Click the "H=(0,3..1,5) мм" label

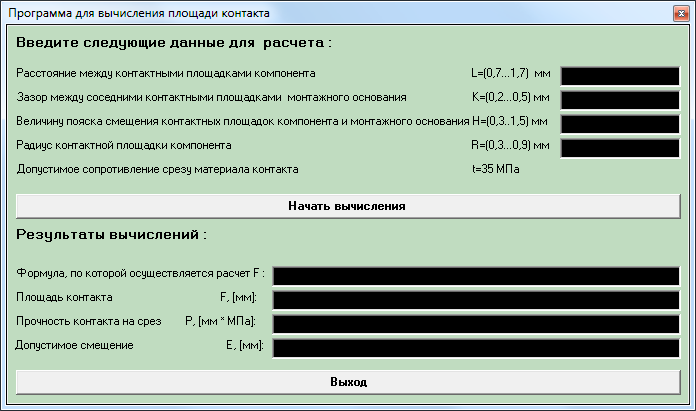[x=510, y=121]
